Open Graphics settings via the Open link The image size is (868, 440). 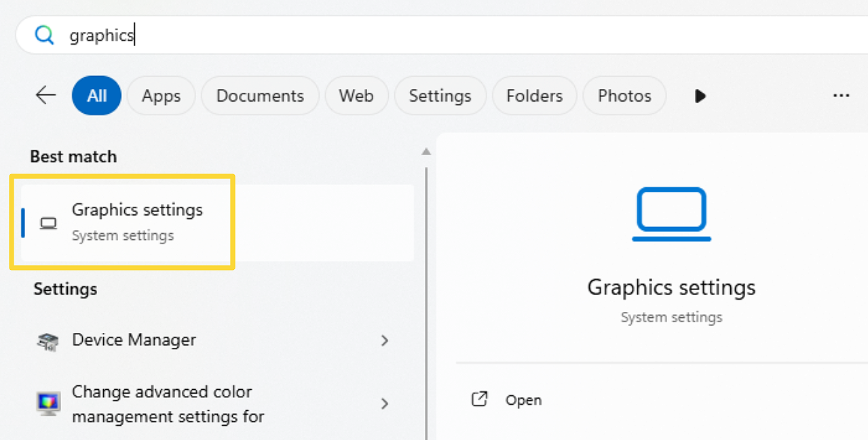tap(523, 400)
